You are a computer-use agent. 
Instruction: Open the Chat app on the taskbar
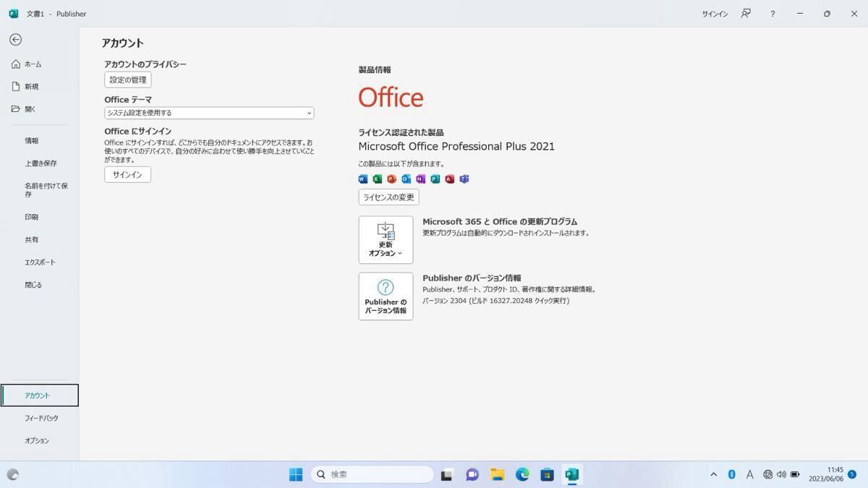coord(472,475)
